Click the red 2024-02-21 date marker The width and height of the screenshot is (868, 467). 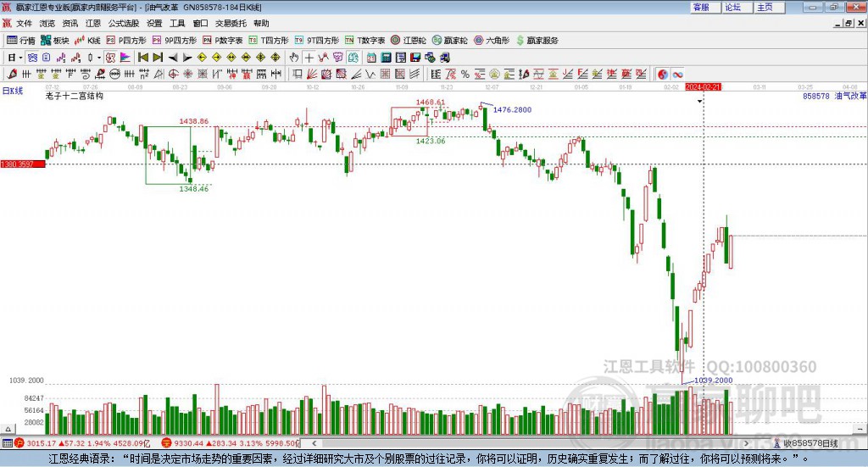pos(703,86)
